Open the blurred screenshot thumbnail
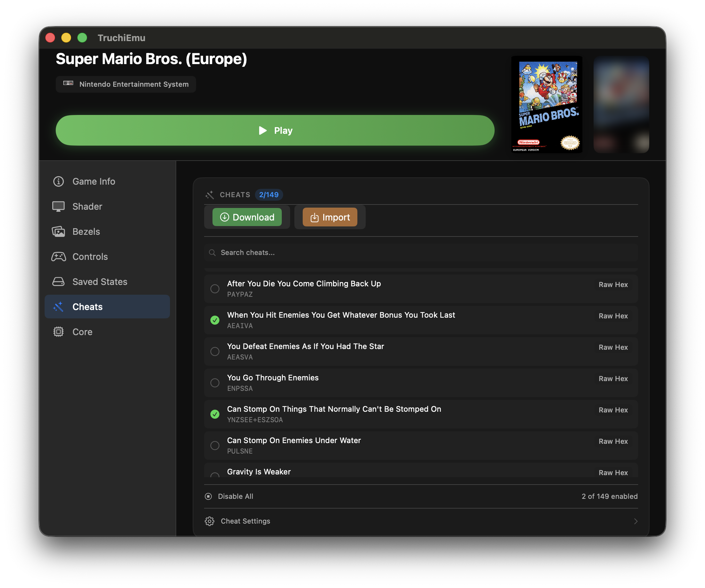Viewport: 705px width, 588px height. click(x=621, y=105)
